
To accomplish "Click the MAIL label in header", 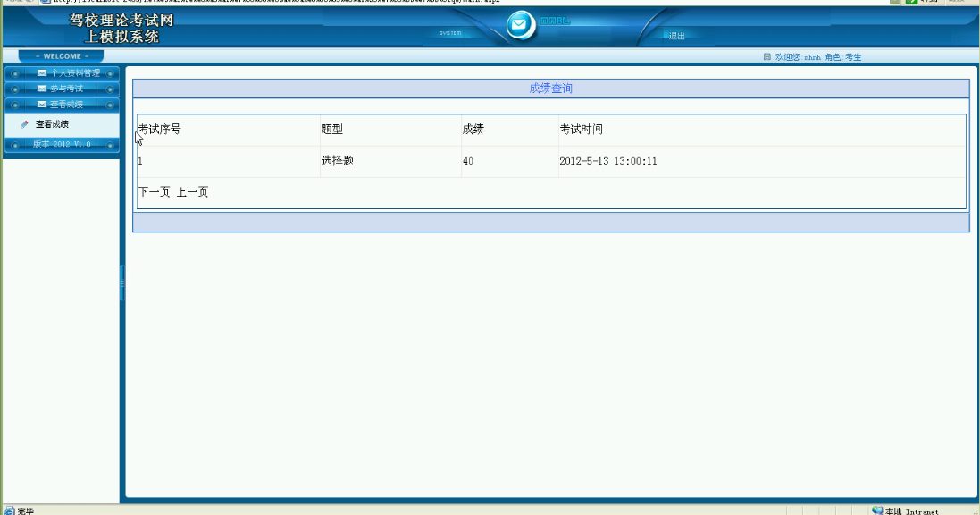I will tap(555, 21).
